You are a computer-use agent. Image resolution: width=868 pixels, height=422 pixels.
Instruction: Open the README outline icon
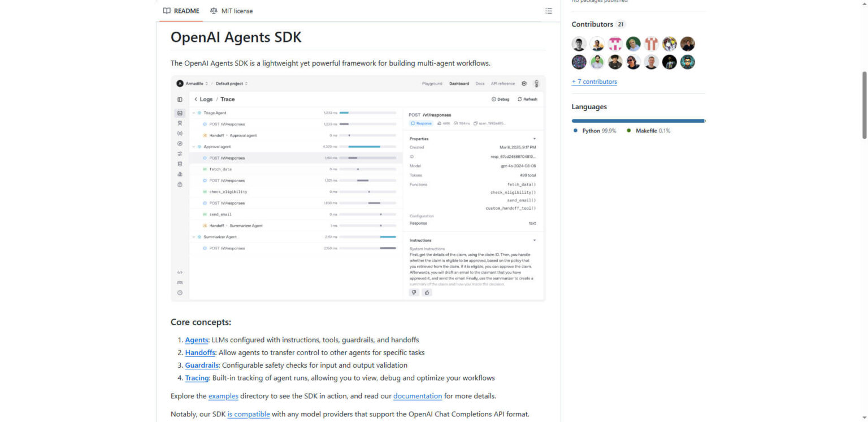coord(548,10)
